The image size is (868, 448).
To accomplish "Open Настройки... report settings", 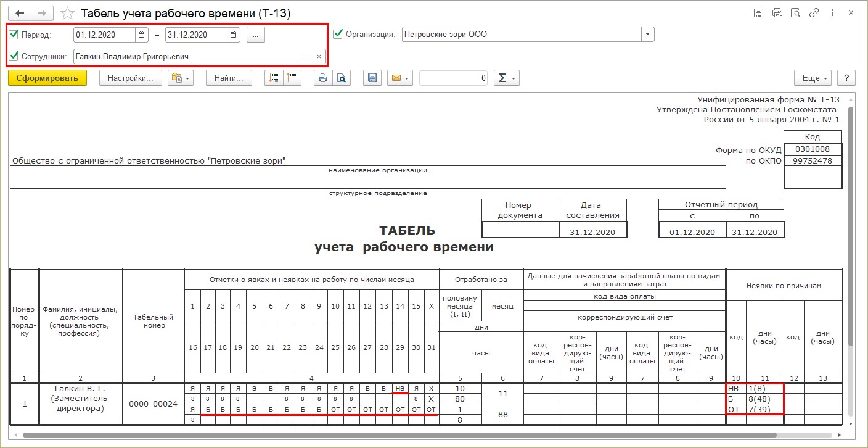I will tap(130, 78).
